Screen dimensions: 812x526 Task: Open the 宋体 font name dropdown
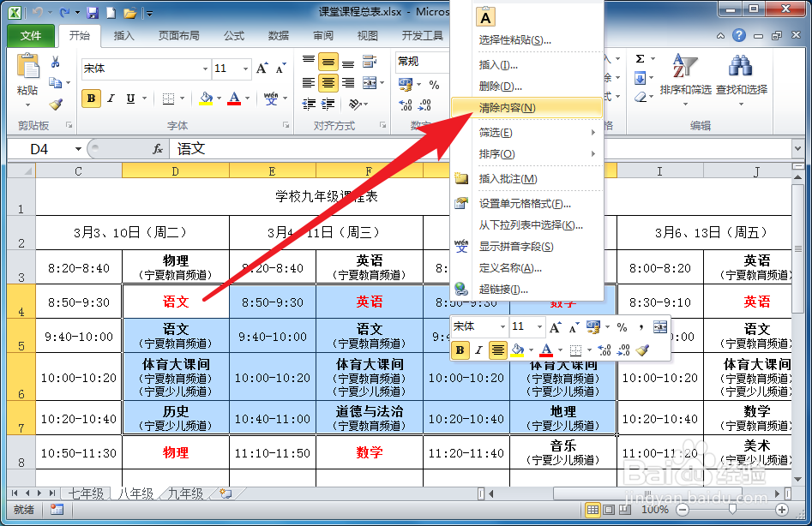[x=203, y=69]
